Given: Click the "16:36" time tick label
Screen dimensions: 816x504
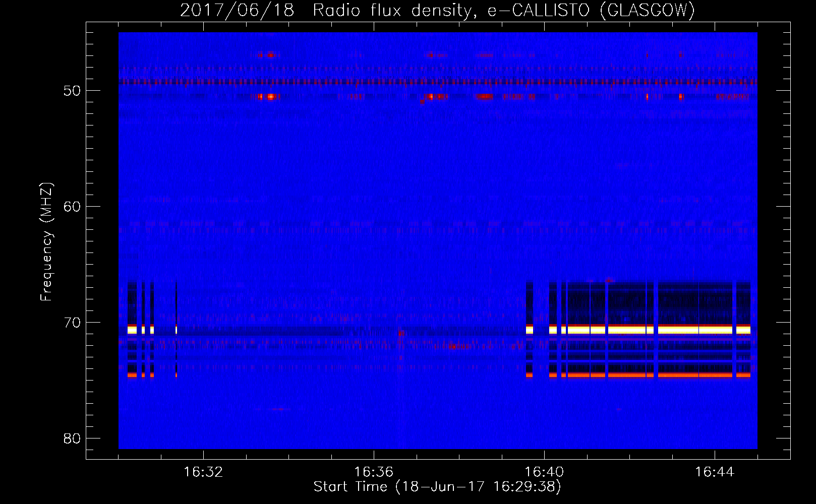Looking at the screenshot, I should [374, 472].
